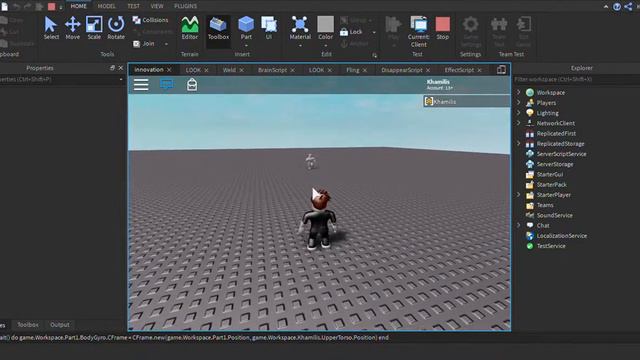The image size is (640, 360).
Task: Pick the Scale tool
Action: pos(94,28)
